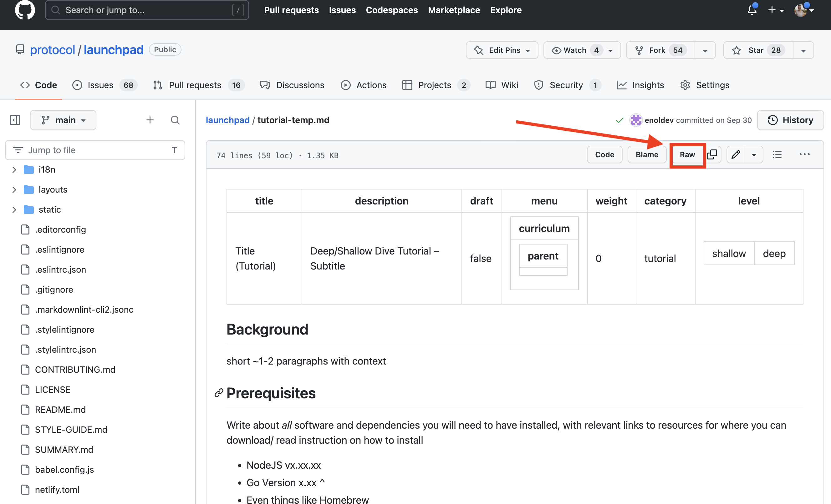
Task: Open the LICENSE file
Action: pos(53,390)
